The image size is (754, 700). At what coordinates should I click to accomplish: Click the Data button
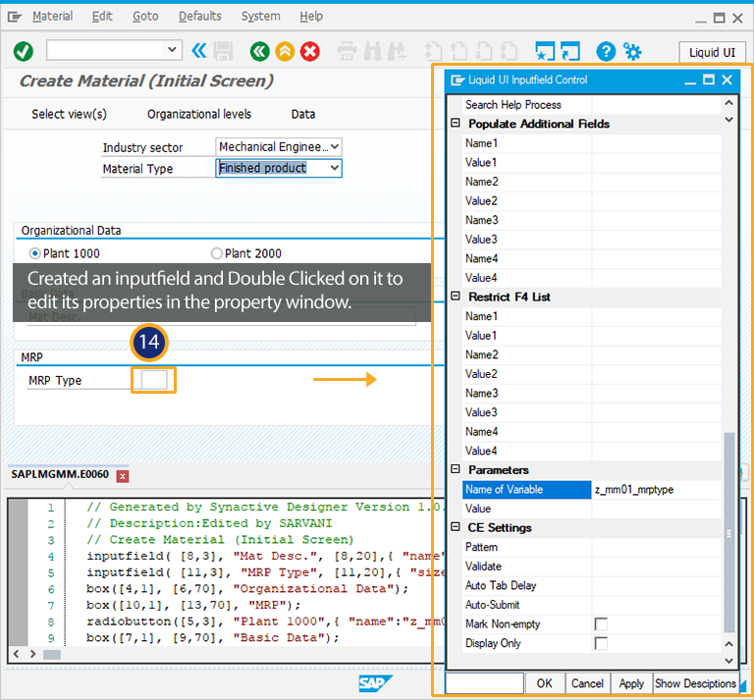(303, 114)
